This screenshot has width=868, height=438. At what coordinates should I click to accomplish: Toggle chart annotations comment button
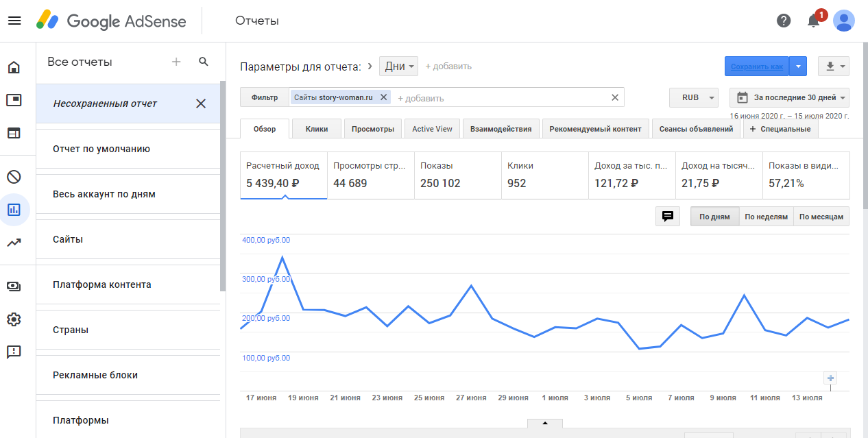tap(667, 217)
